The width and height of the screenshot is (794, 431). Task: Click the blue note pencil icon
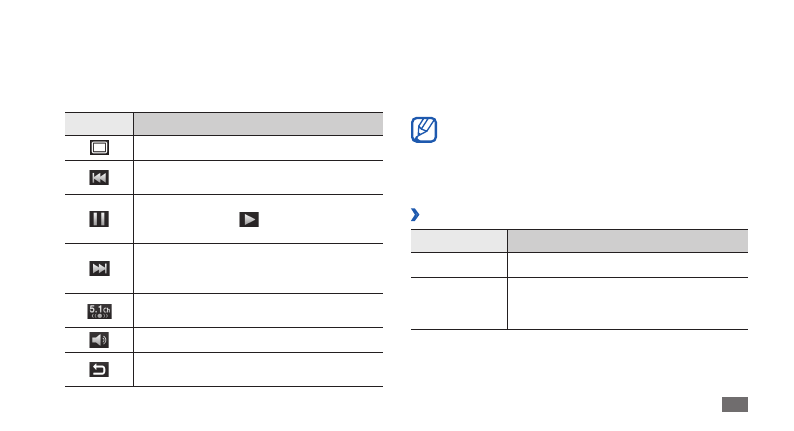[x=424, y=131]
